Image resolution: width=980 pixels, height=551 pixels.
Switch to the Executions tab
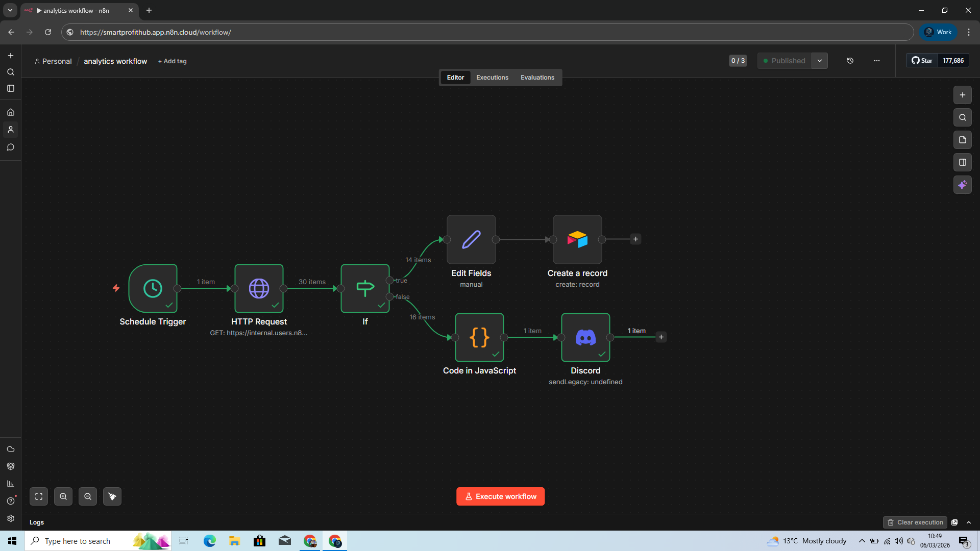[492, 77]
